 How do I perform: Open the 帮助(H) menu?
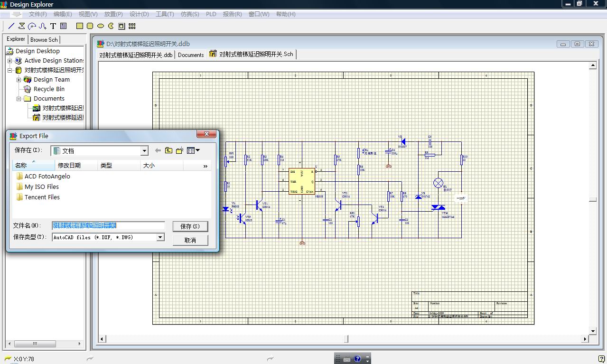point(285,14)
